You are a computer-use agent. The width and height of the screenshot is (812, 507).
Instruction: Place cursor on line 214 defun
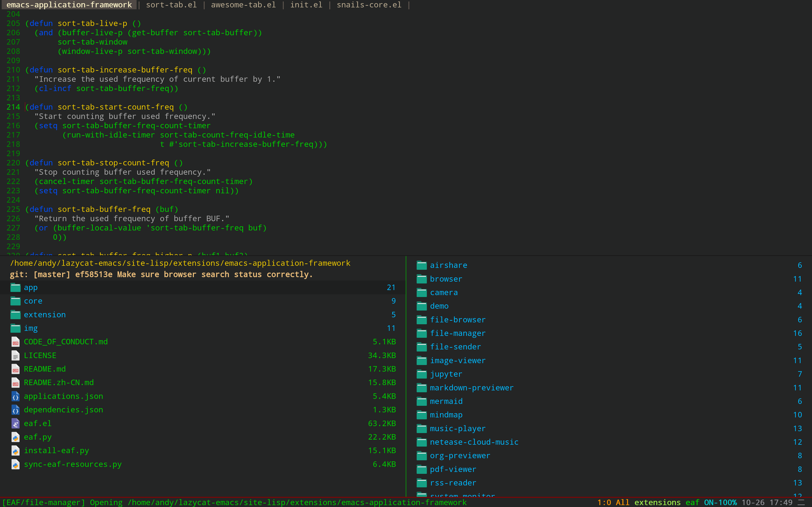point(41,107)
